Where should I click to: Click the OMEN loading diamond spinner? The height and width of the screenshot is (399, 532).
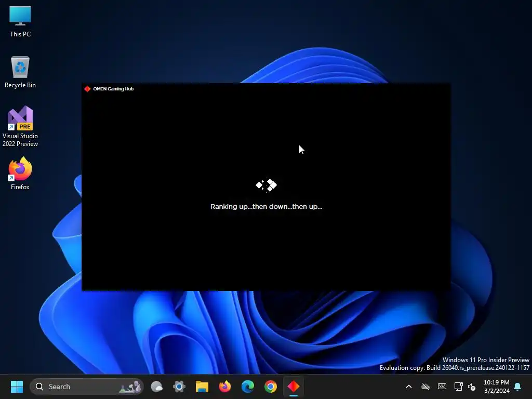[x=267, y=185]
